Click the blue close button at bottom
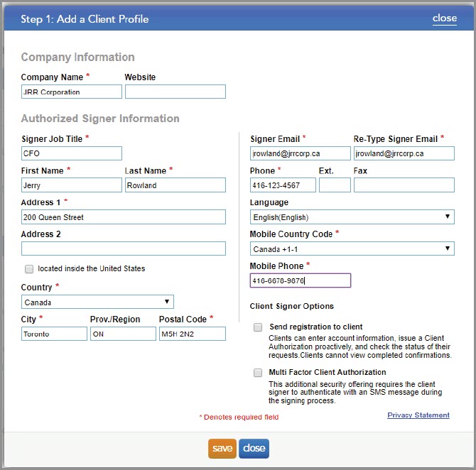476x470 pixels. [x=254, y=449]
